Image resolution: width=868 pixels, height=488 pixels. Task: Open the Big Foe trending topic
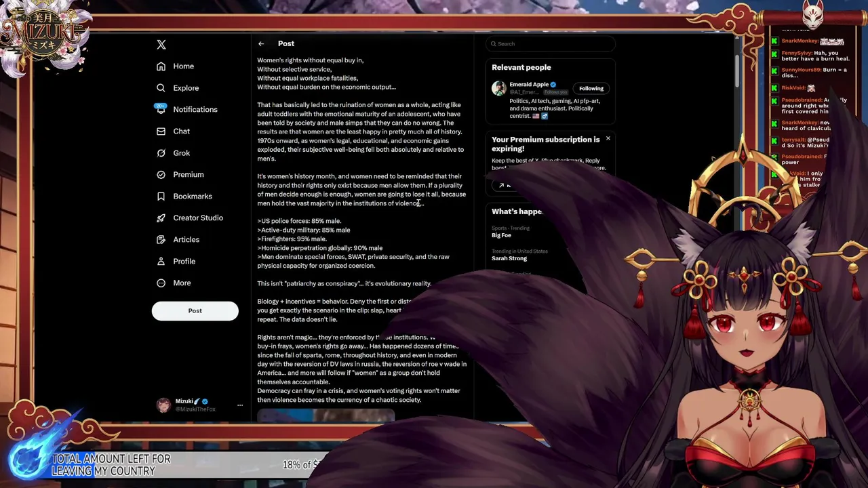[x=502, y=235]
